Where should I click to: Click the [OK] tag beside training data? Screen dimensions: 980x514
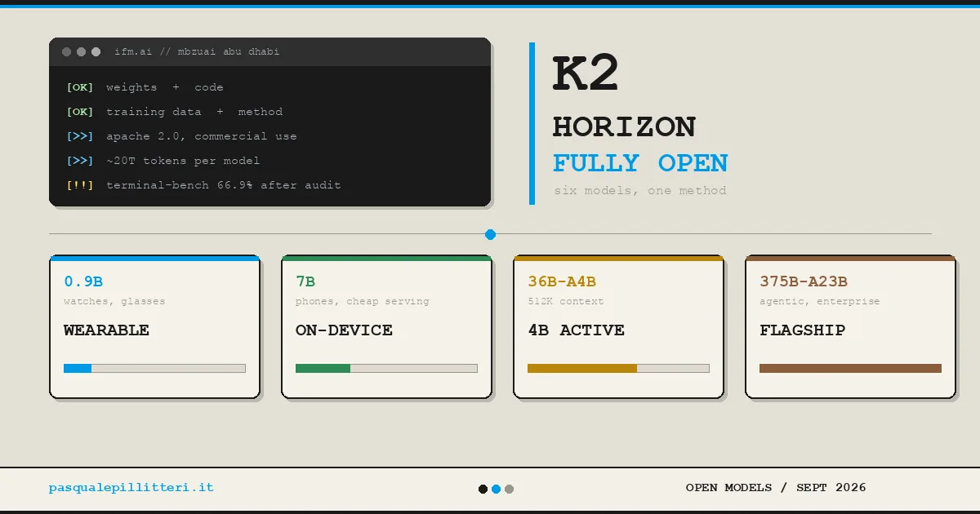80,112
